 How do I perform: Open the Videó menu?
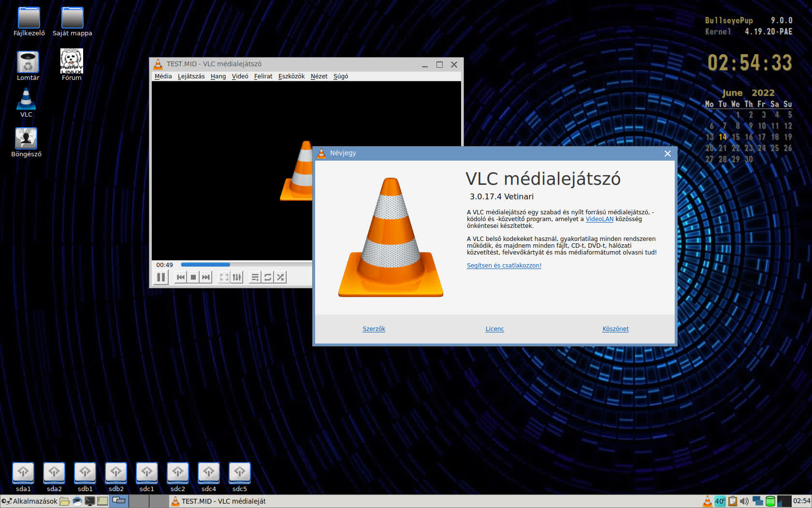coord(240,76)
